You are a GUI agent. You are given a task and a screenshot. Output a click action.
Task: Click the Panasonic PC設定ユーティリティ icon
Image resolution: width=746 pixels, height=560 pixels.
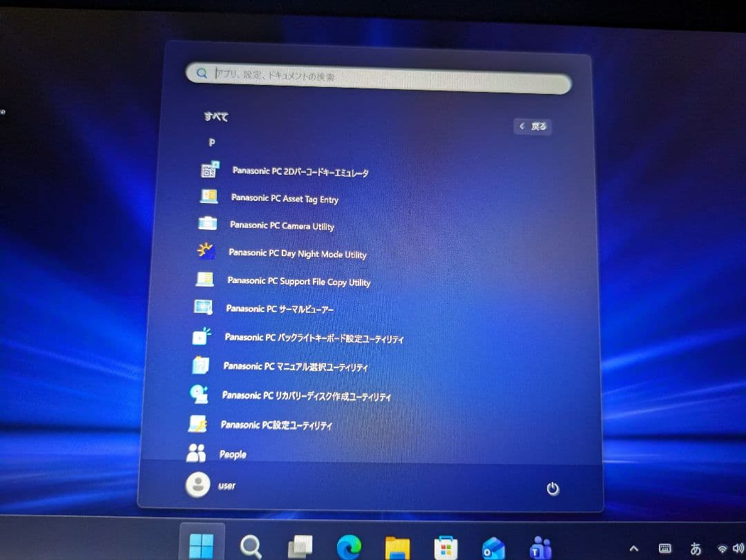[198, 423]
